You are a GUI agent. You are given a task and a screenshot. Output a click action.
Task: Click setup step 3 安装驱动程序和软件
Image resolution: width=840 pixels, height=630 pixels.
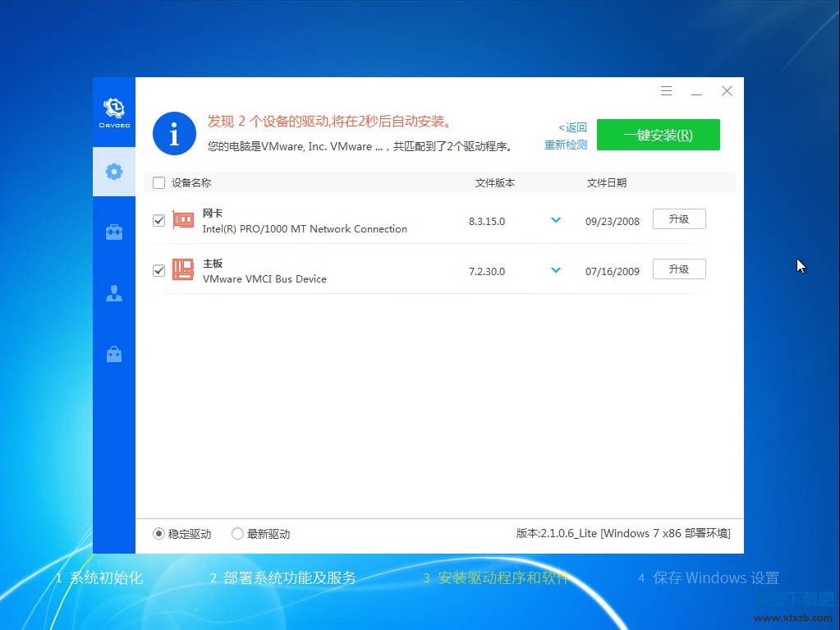pos(495,578)
